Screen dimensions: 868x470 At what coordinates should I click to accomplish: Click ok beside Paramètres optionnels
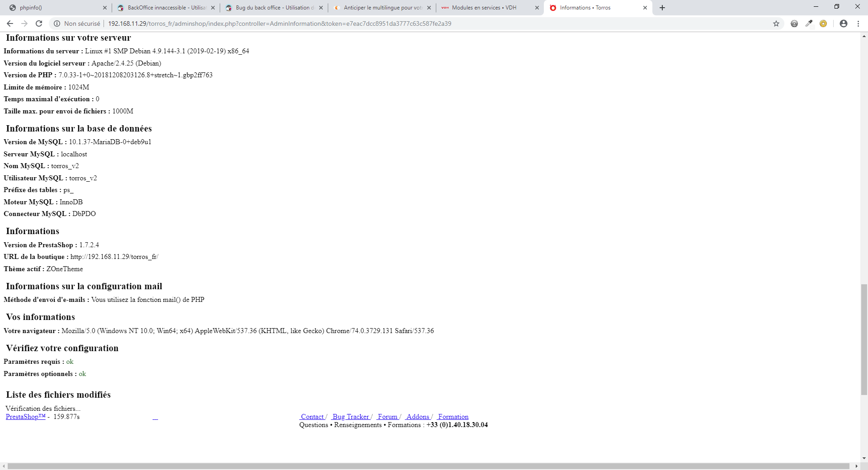point(82,374)
